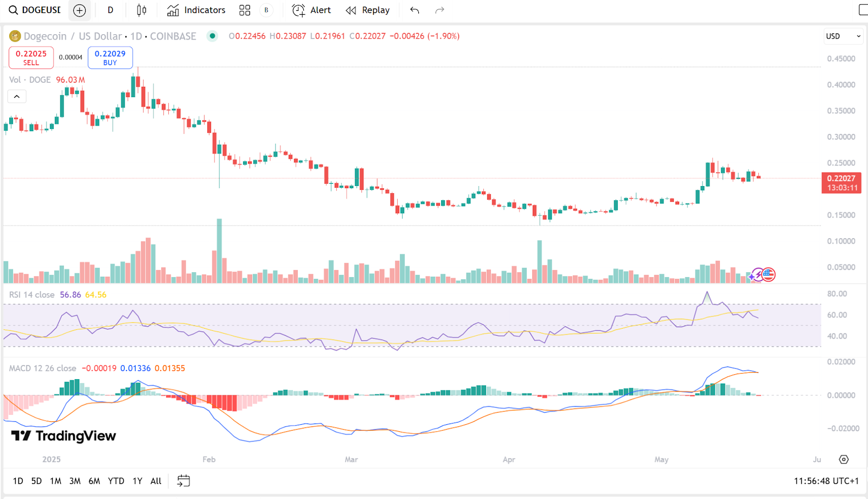The height and width of the screenshot is (499, 868).
Task: Click the 0.22029 BUY button
Action: 110,57
